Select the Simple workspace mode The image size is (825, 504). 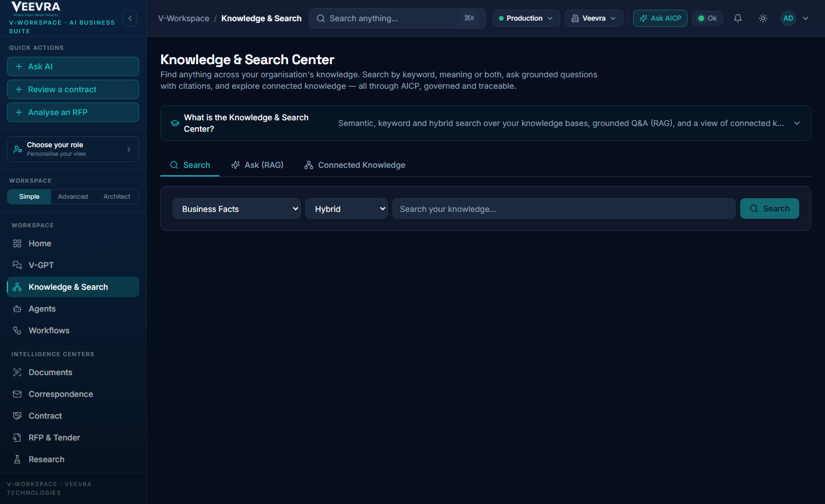point(29,196)
